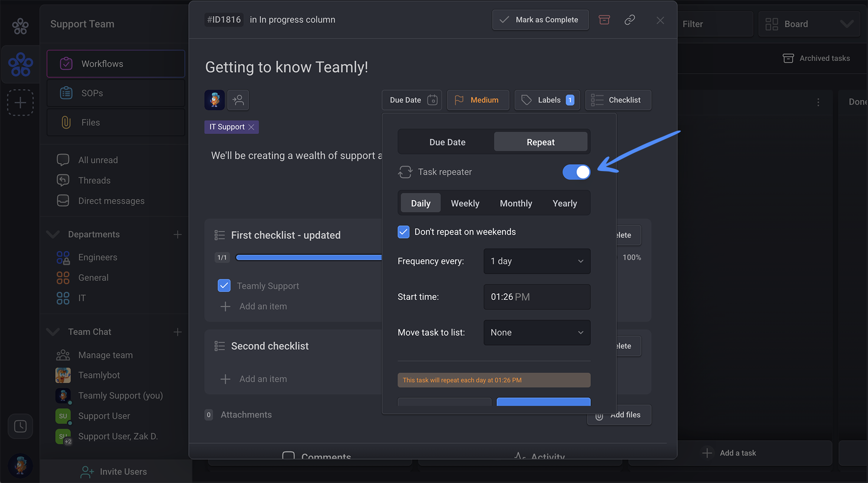Toggle the Task repeater switch
This screenshot has width=868, height=483.
576,172
